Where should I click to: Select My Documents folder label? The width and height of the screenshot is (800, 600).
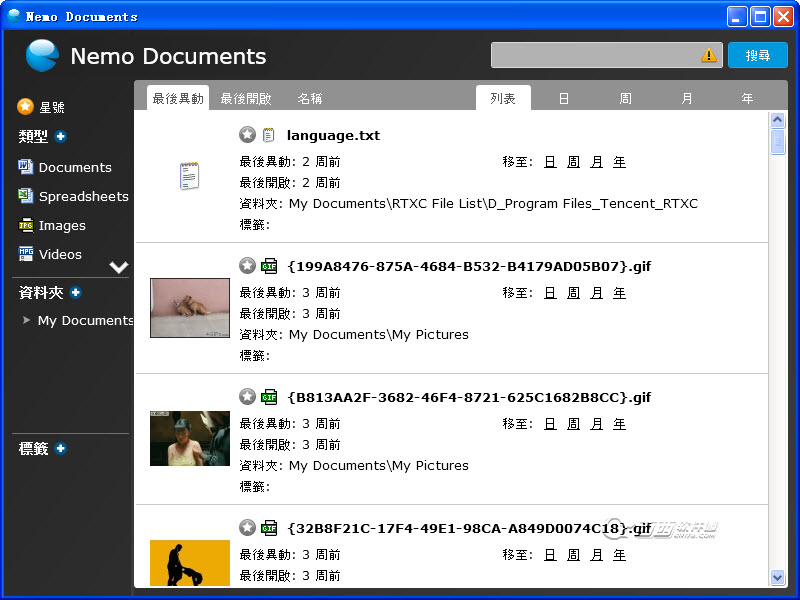(x=85, y=320)
